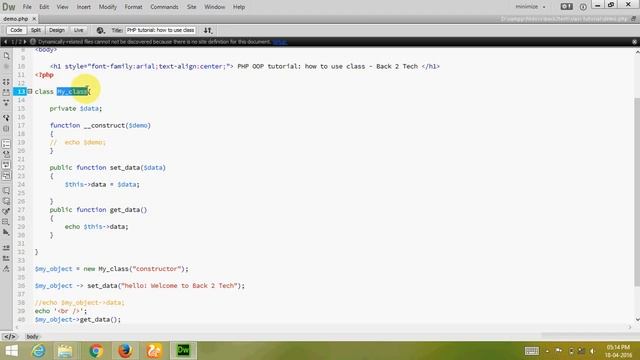
Task: Toggle Syntax Error Alerts in info bar
Action: (6, 176)
